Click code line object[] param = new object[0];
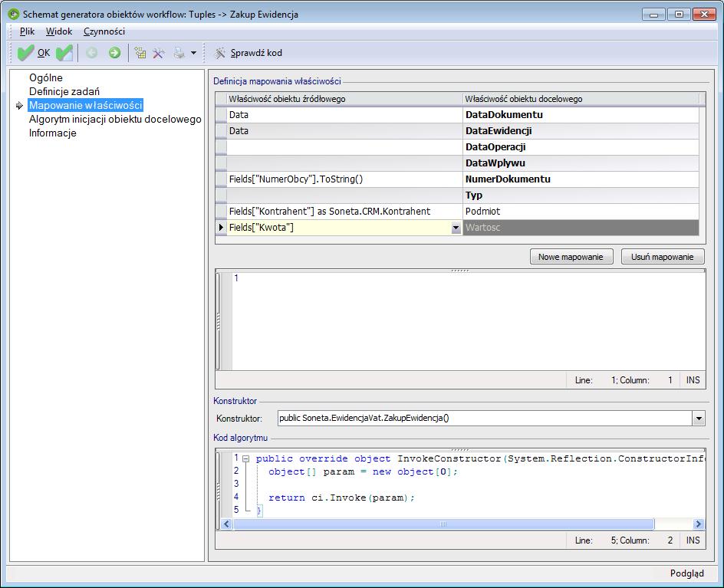The width and height of the screenshot is (724, 588). click(363, 472)
